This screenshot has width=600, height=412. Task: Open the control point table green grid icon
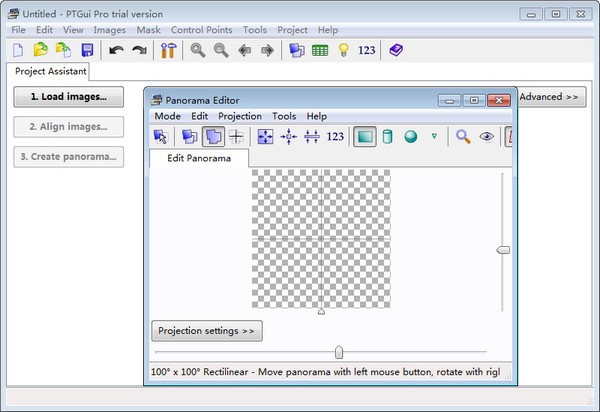[320, 50]
